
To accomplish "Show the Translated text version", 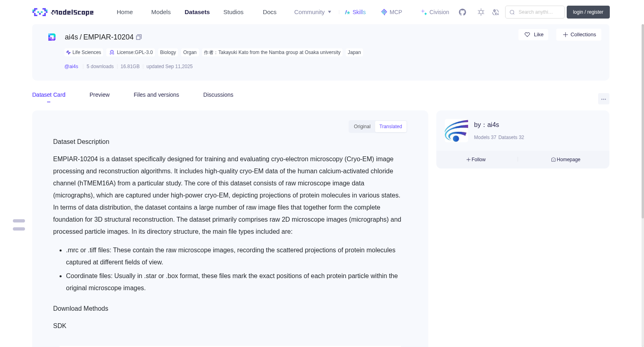I will pyautogui.click(x=390, y=127).
